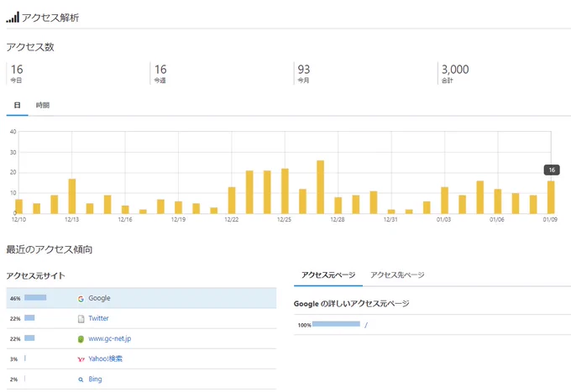
Task: Click the Google の詳しいアクセス元ページ heading
Action: pos(351,304)
